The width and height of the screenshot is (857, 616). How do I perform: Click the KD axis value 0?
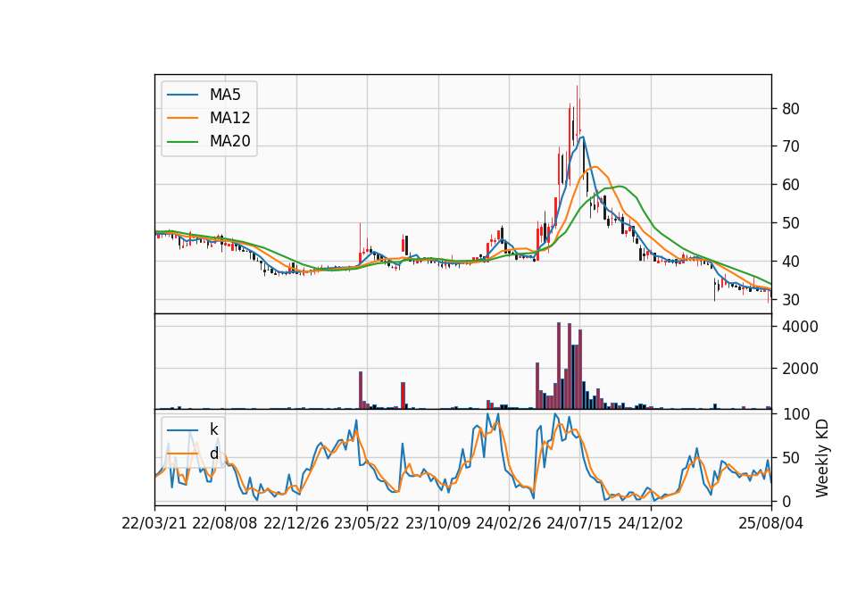point(786,501)
